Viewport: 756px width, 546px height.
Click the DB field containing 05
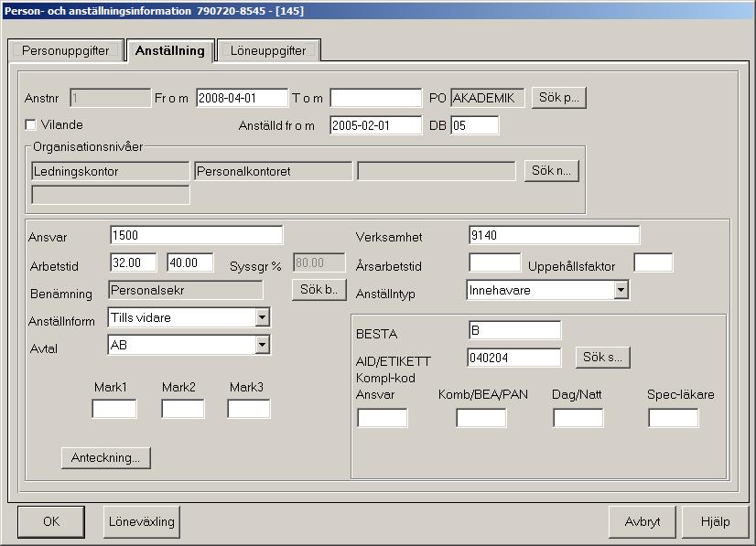pos(474,125)
